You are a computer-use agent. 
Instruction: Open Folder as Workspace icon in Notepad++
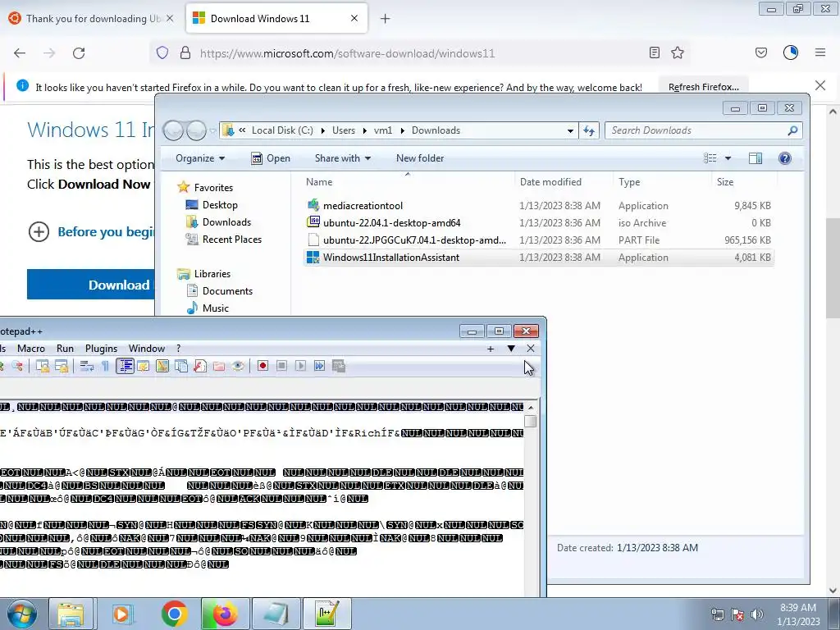pyautogui.click(x=219, y=366)
